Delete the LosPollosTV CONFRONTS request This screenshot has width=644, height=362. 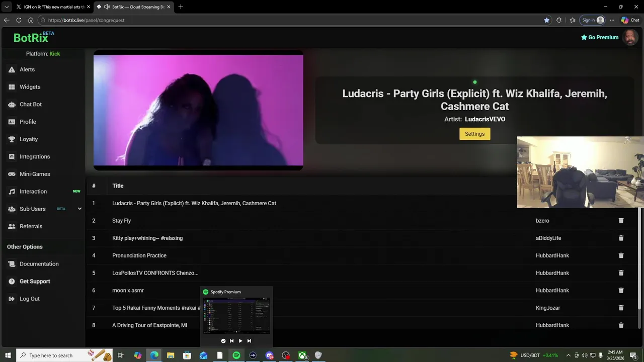[621, 273]
